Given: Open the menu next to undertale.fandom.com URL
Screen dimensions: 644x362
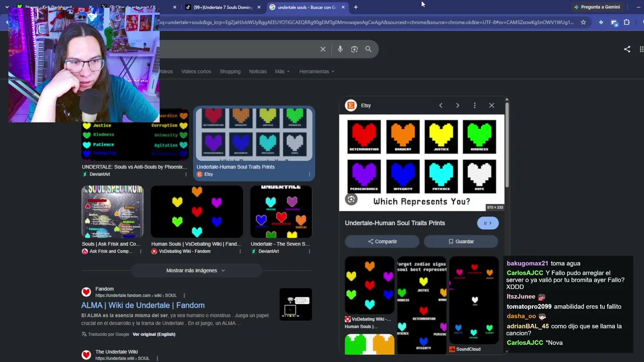Looking at the screenshot, I should click(184, 296).
